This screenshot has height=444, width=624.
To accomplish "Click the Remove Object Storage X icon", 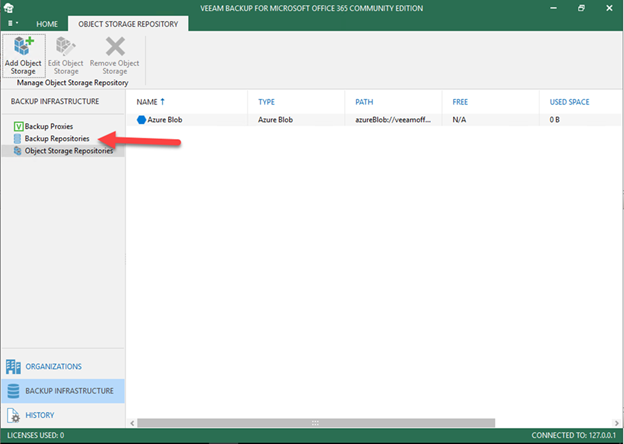I will pos(115,46).
